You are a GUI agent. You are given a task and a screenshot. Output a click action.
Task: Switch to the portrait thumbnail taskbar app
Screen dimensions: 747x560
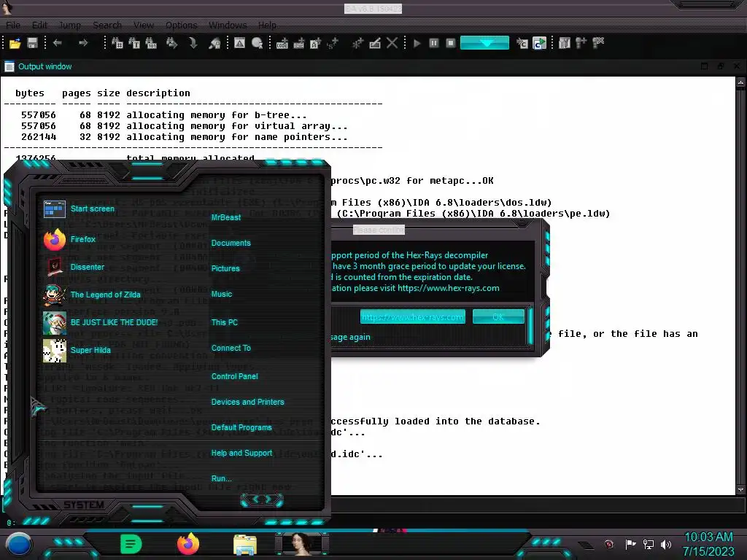tap(301, 544)
